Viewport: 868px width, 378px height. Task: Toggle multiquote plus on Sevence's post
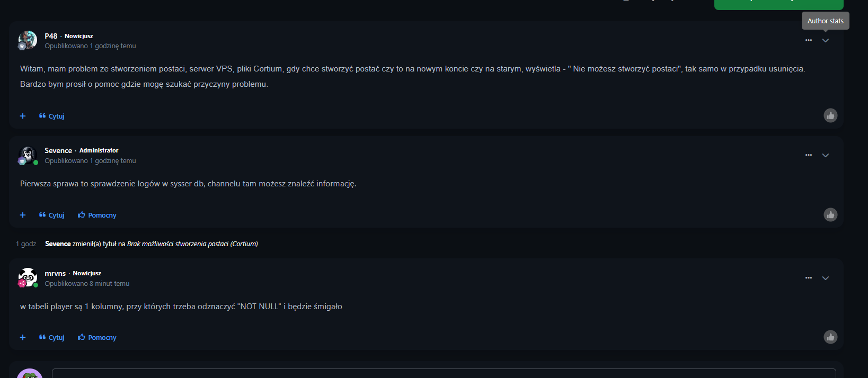pyautogui.click(x=23, y=215)
